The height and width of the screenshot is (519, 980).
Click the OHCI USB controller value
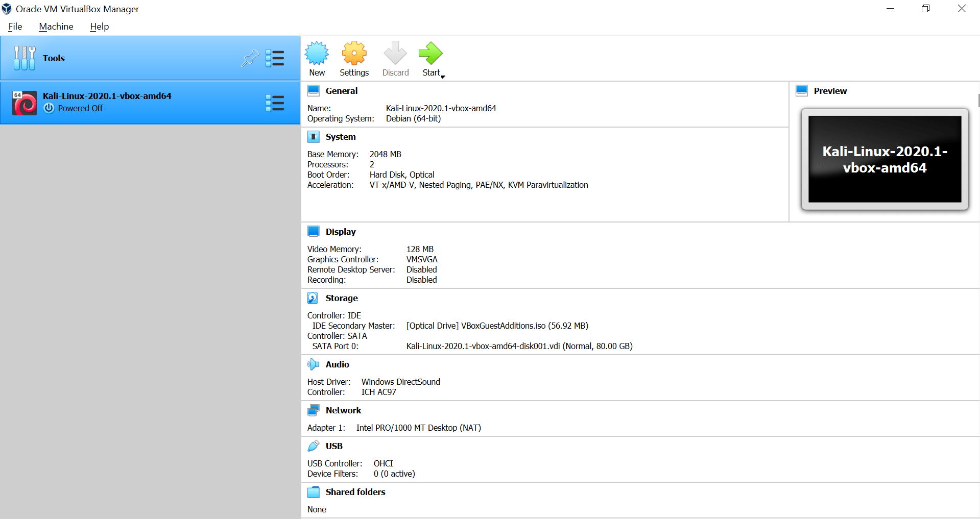click(384, 463)
